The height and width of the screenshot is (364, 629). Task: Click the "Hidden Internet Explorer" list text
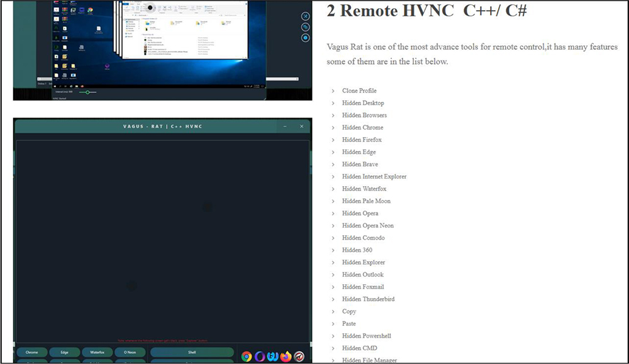pos(374,177)
